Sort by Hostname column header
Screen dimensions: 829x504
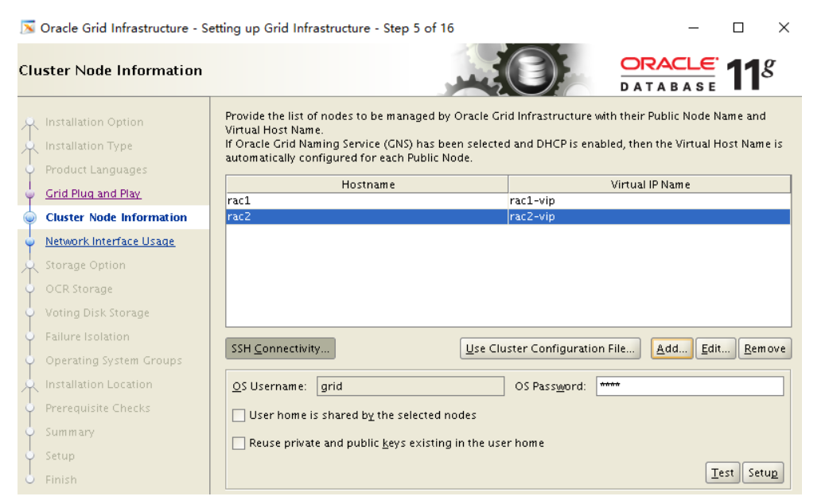pyautogui.click(x=368, y=184)
